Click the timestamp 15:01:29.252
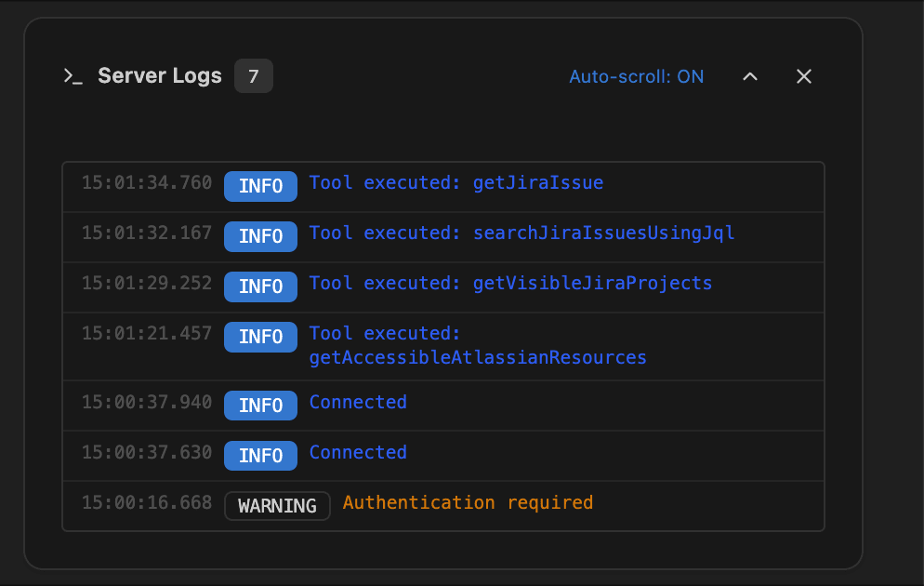Screen dimensions: 924x586 [148, 283]
